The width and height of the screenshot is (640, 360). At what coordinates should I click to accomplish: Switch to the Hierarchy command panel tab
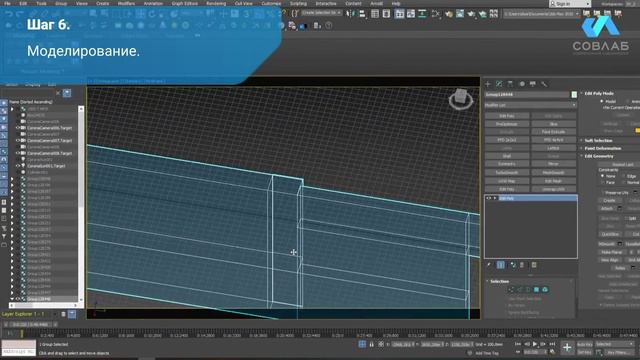[x=510, y=84]
